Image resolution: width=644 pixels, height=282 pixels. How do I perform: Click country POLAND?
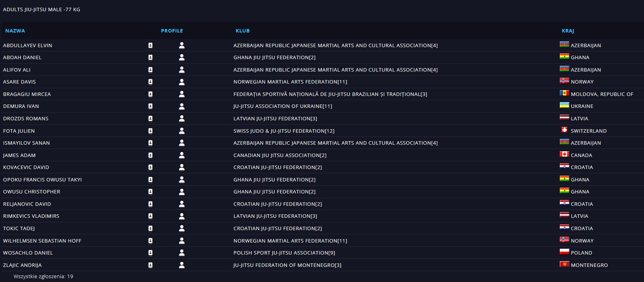pyautogui.click(x=581, y=253)
